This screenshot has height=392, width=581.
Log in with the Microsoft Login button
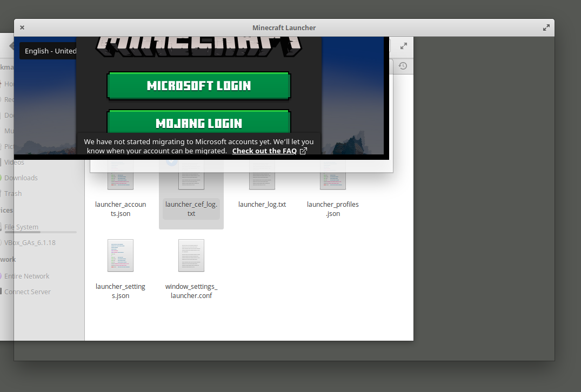(198, 86)
